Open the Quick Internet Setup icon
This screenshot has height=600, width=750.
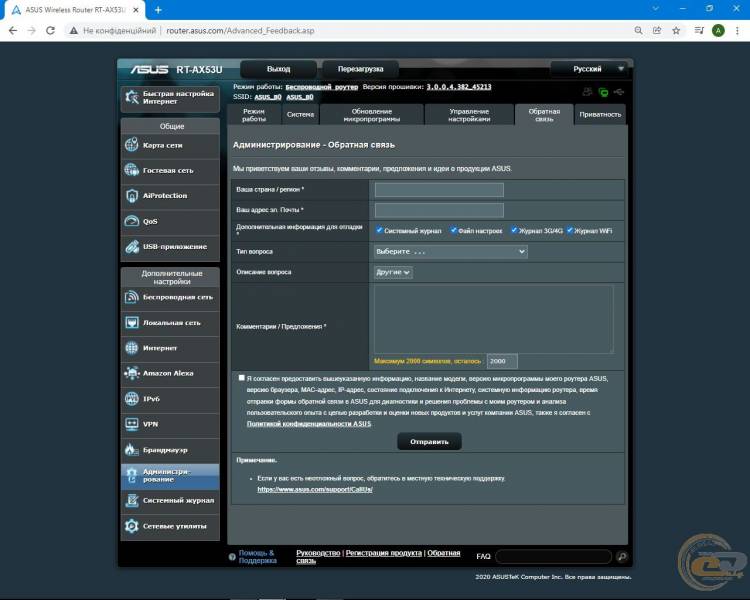132,98
